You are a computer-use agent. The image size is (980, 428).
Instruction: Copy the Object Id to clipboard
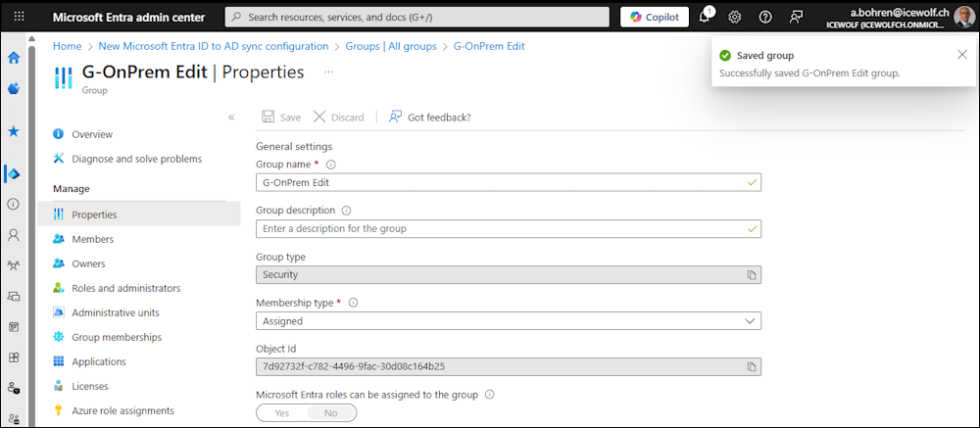[x=752, y=366]
